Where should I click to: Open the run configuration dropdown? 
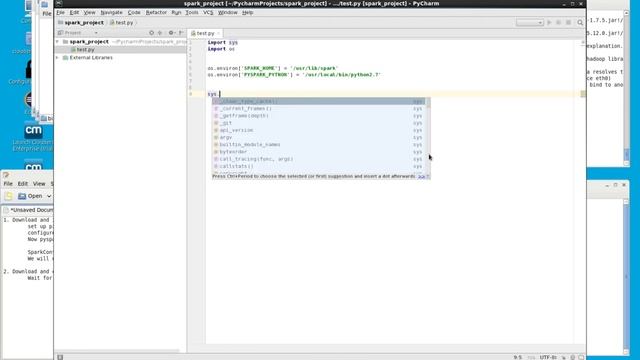click(529, 22)
